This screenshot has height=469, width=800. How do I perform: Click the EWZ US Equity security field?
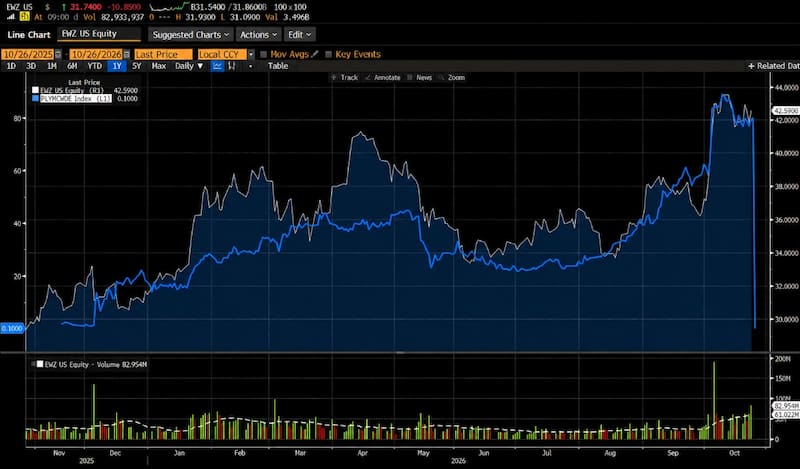(x=99, y=34)
